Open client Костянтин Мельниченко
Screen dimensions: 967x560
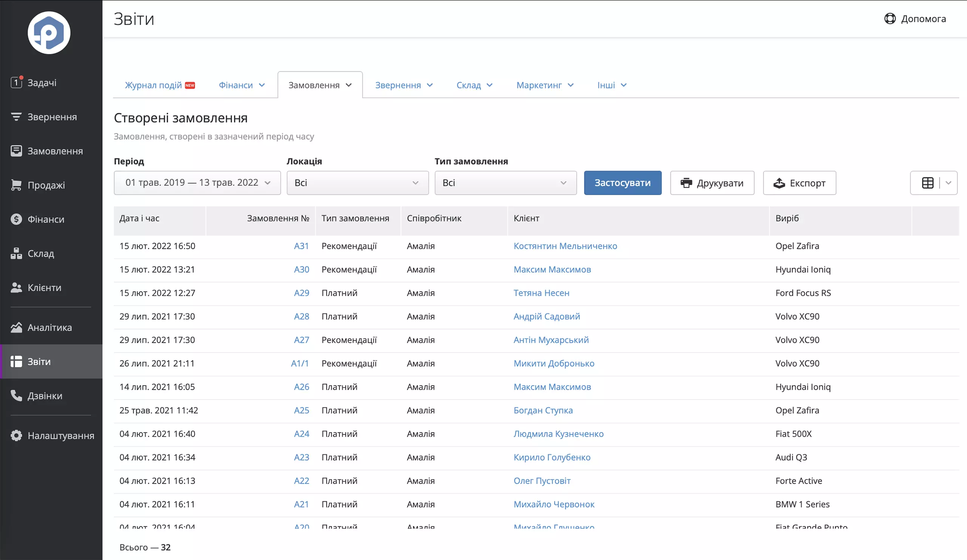pos(565,246)
